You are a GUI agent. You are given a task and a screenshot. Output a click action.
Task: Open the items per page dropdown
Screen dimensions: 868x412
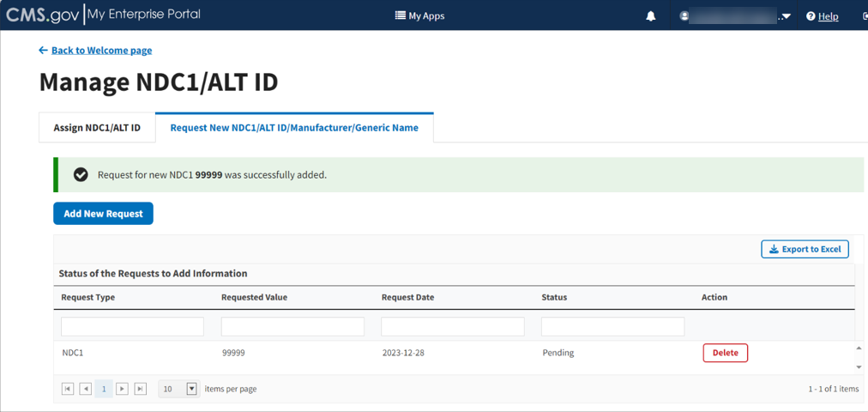[191, 389]
